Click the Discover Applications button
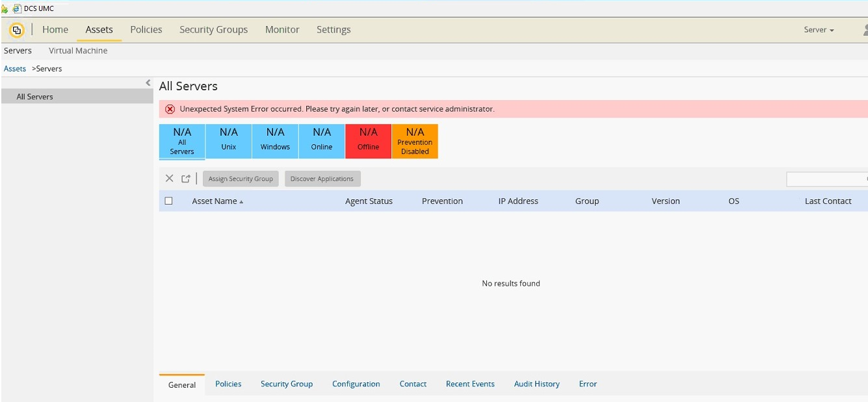 [322, 179]
